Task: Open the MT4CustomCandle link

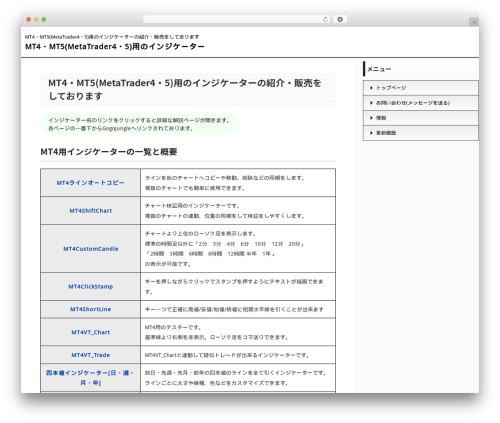Action: coord(91,249)
